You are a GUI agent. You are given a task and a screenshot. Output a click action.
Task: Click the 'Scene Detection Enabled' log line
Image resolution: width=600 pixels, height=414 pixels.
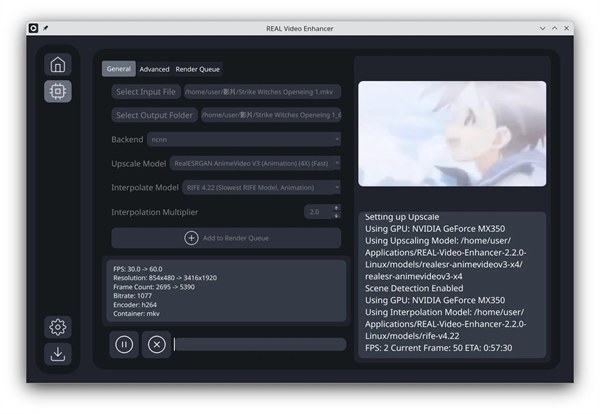pyautogui.click(x=414, y=288)
